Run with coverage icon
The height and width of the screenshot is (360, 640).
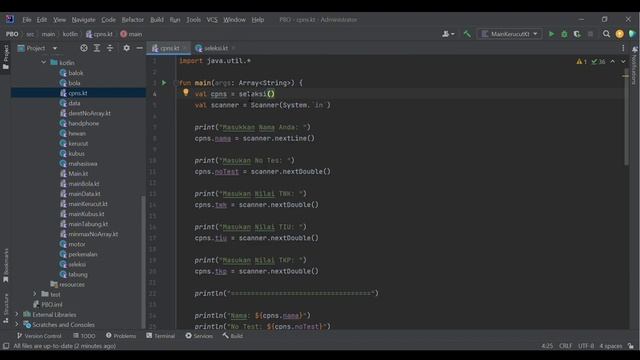[577, 34]
